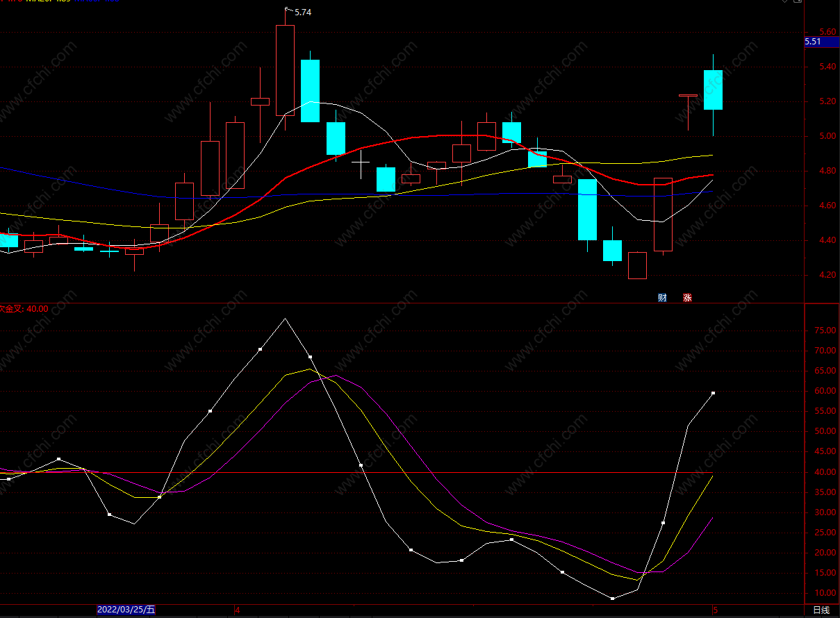Click the 4.60 price axis label
This screenshot has width=840, height=618.
[x=827, y=206]
